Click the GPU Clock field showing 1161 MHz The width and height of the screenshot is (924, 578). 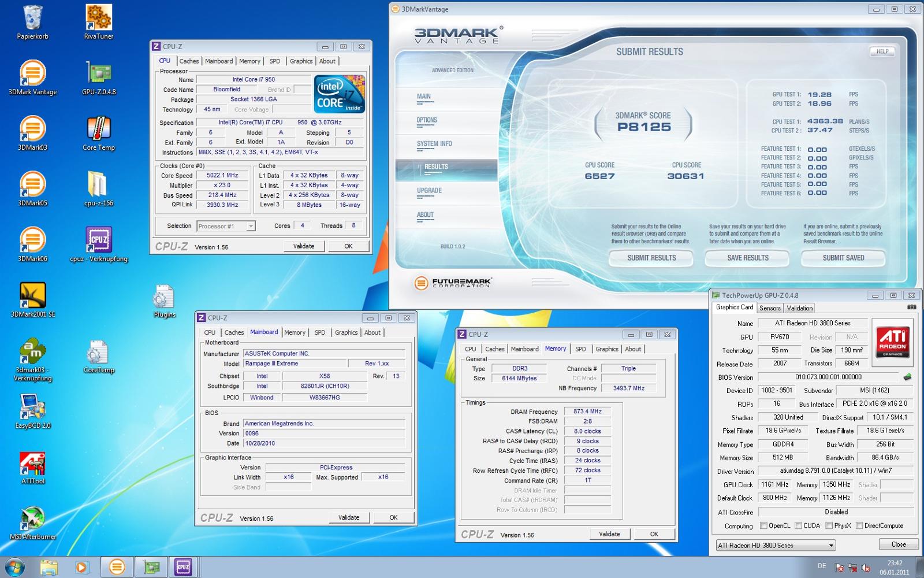(x=774, y=484)
